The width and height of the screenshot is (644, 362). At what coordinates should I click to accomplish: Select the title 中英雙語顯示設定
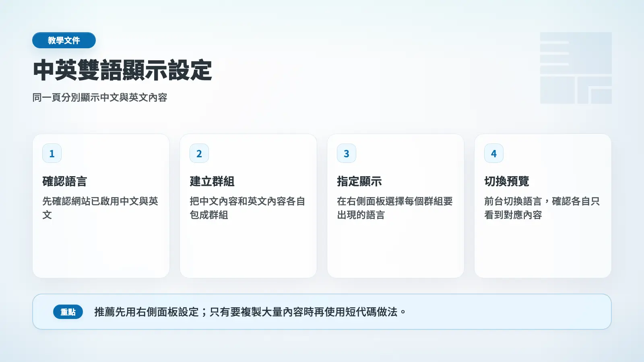click(122, 70)
